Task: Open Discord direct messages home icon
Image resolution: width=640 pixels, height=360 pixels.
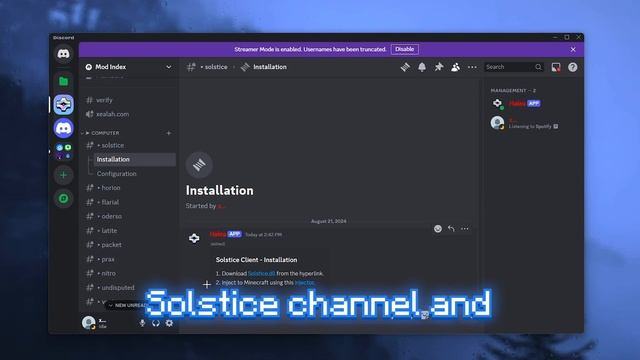Action: [x=63, y=54]
